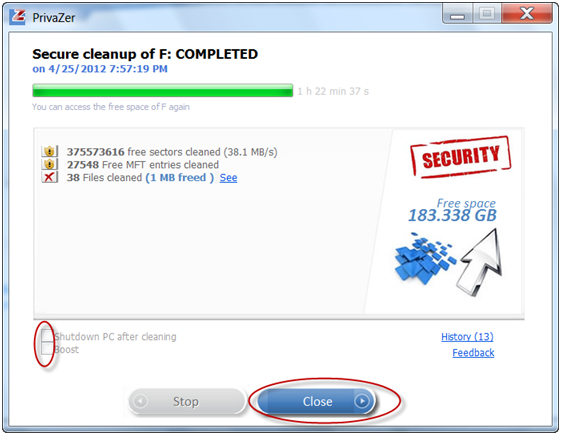Open the Feedback link
The image size is (561, 435).
(473, 353)
